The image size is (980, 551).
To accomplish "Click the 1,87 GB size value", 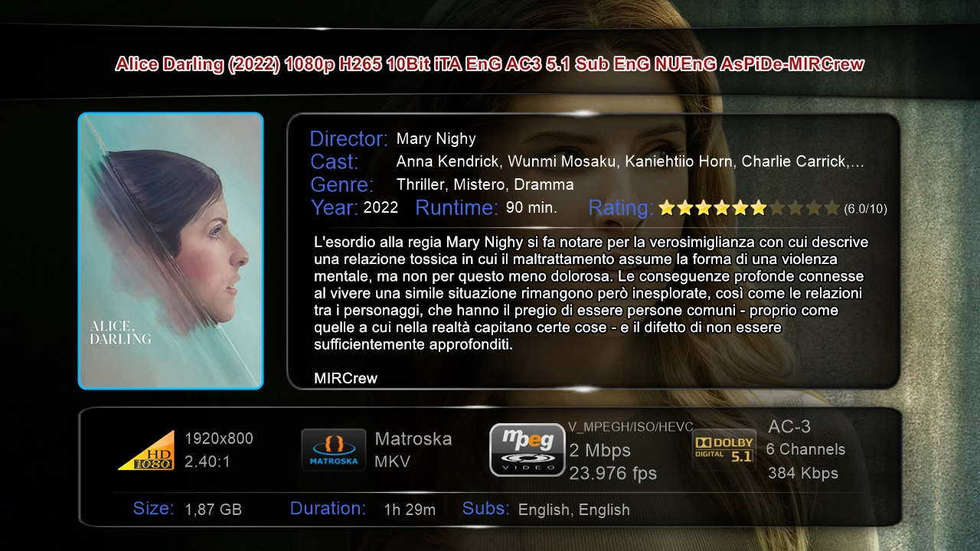I will pyautogui.click(x=214, y=510).
